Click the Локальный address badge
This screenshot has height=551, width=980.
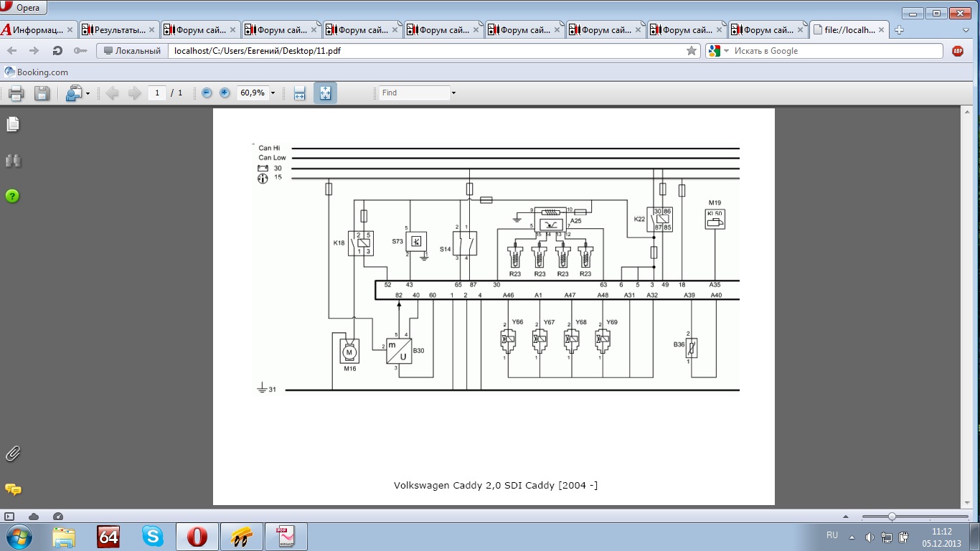(133, 51)
